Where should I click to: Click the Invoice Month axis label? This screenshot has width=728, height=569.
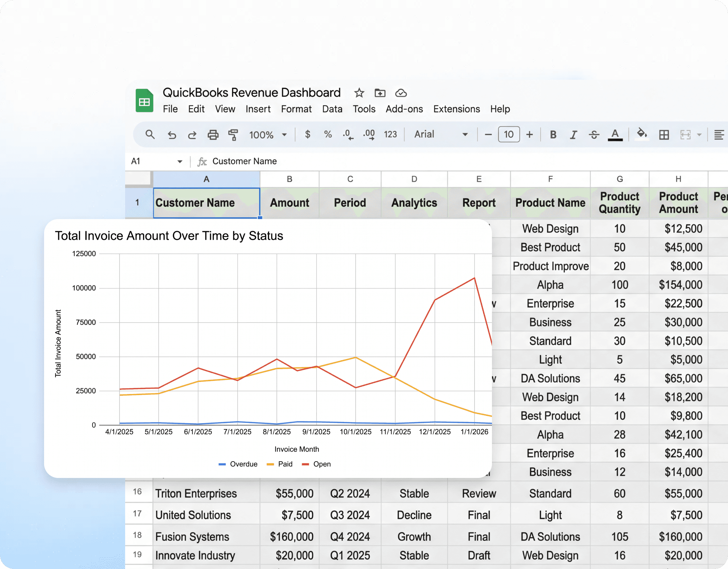(297, 449)
